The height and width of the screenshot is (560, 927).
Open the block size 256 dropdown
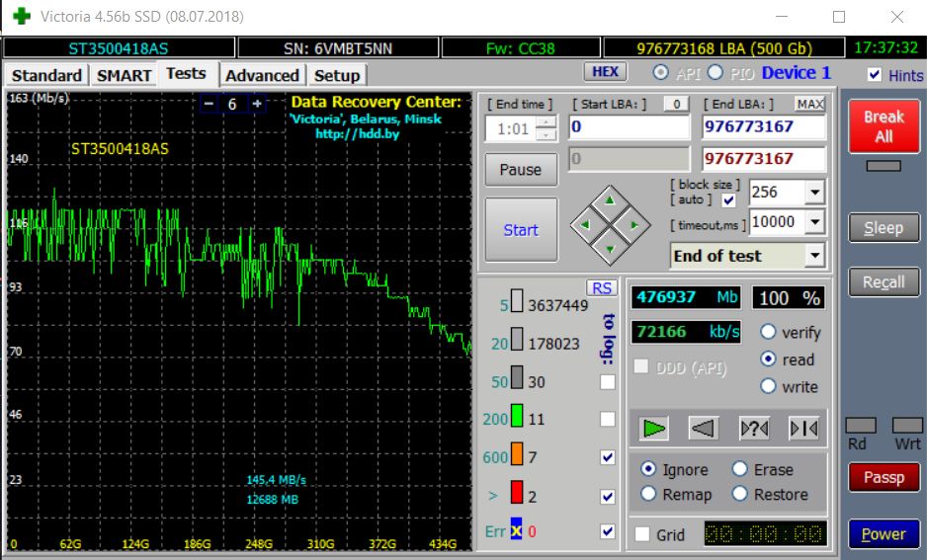coord(814,192)
